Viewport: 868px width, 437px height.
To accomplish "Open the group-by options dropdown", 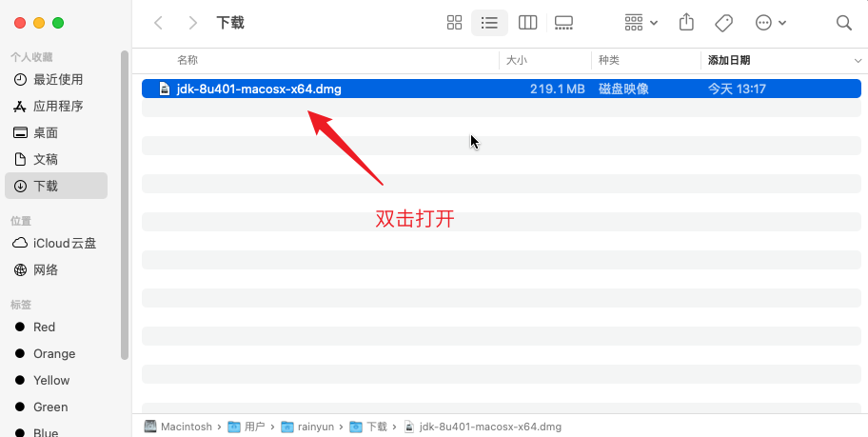I will tap(641, 23).
